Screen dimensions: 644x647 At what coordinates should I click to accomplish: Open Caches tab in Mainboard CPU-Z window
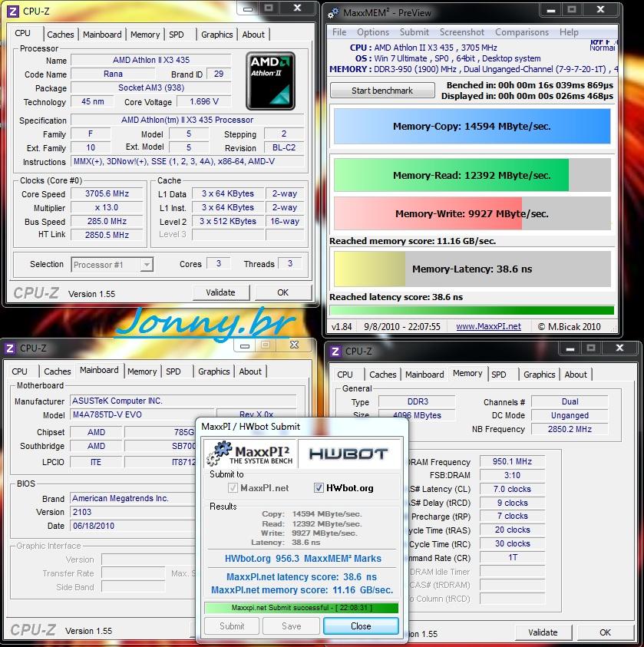tap(58, 371)
